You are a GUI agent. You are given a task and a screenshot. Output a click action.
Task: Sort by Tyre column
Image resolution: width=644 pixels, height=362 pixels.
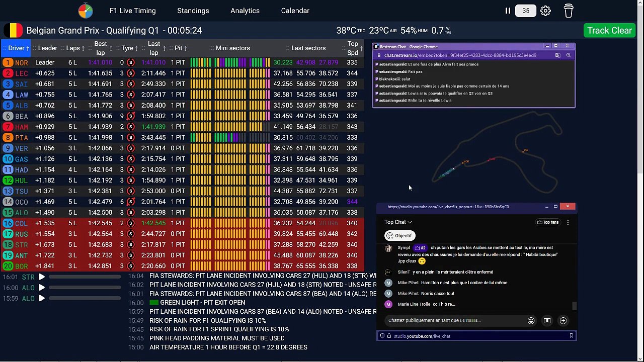pyautogui.click(x=130, y=48)
